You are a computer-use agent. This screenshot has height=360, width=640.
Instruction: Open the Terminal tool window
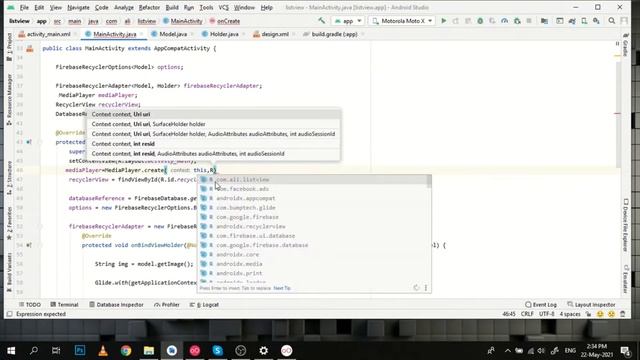click(64, 304)
